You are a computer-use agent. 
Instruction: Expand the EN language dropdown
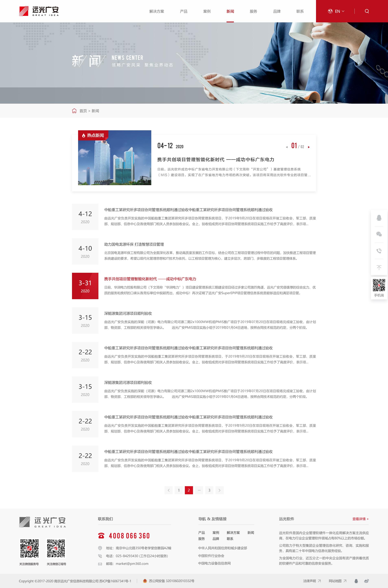[340, 11]
